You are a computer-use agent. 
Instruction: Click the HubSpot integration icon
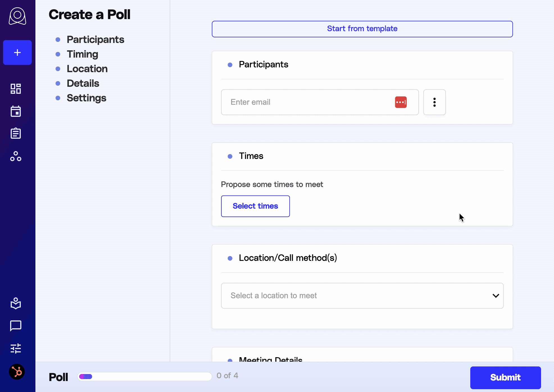(x=17, y=372)
